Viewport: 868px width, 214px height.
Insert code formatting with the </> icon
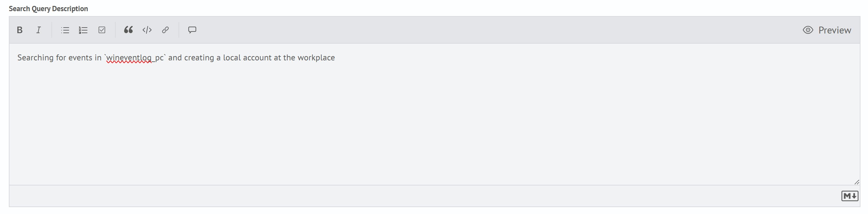pos(147,30)
